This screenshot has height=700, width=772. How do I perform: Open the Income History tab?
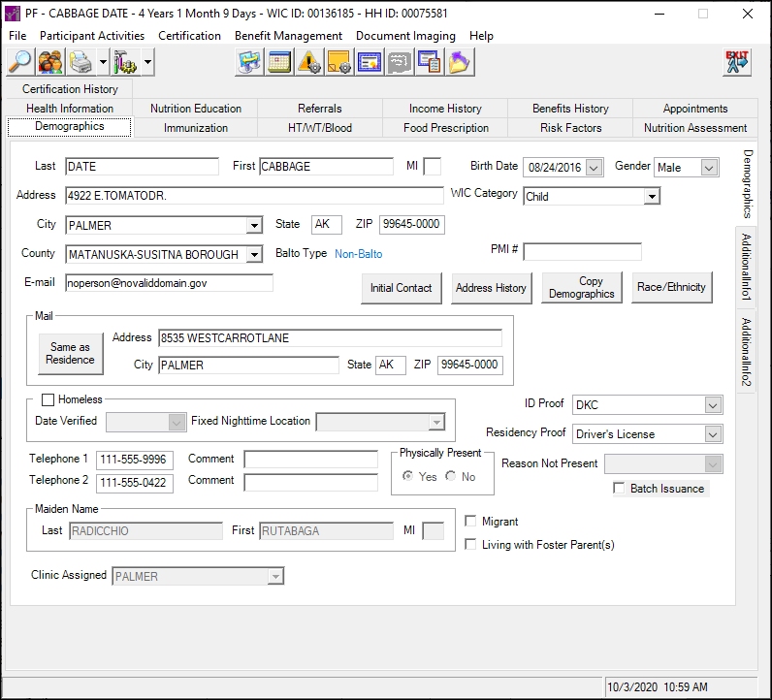445,109
